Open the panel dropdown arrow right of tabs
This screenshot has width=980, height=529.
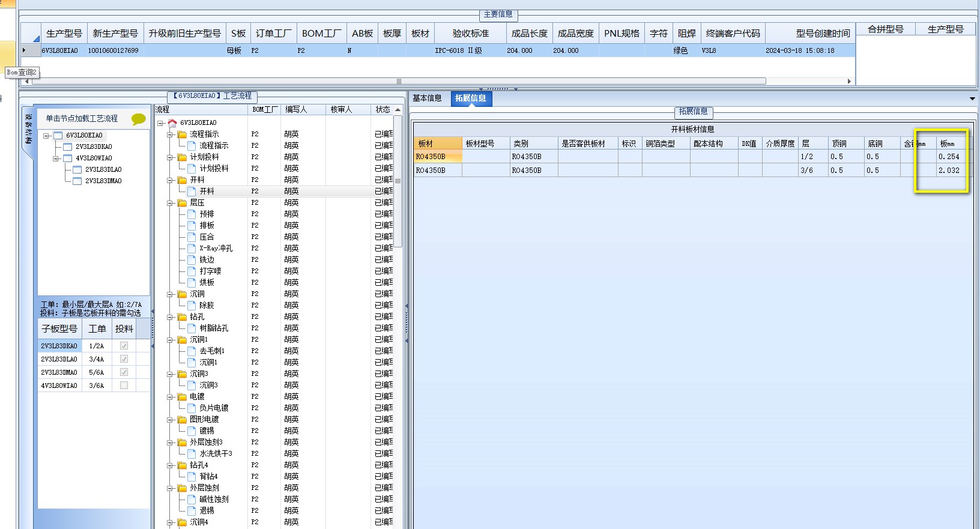972,98
